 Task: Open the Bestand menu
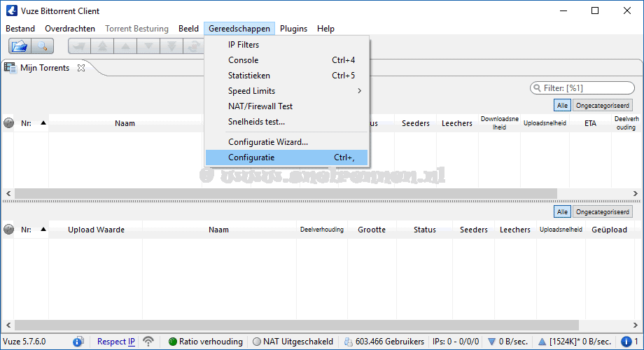(x=20, y=28)
